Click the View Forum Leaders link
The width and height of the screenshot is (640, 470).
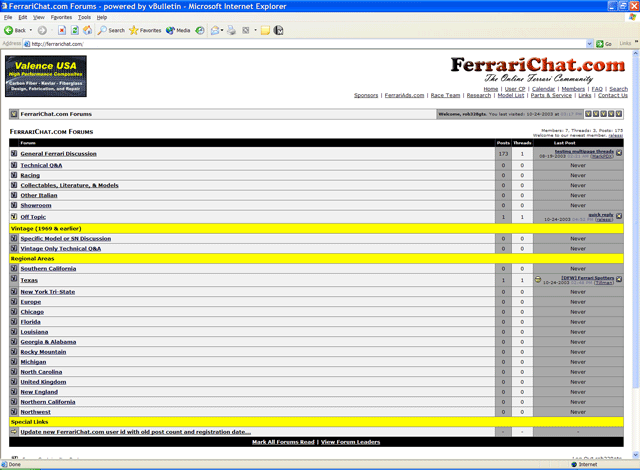pos(350,442)
